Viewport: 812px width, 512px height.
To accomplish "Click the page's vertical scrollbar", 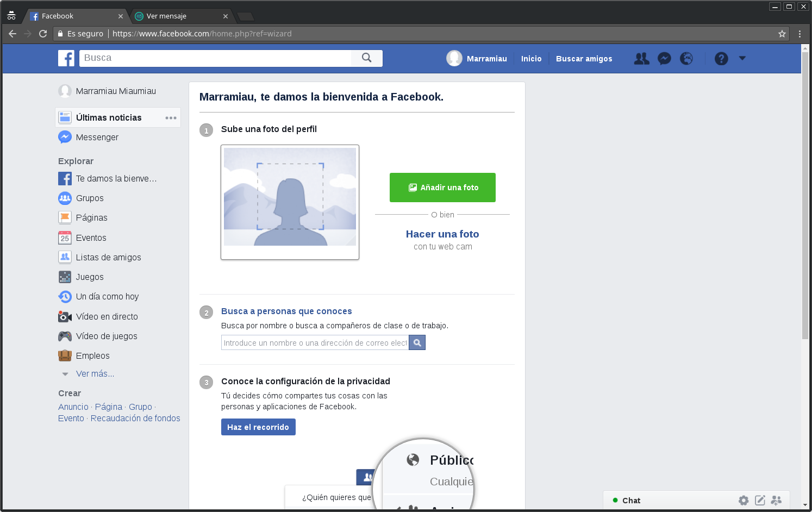I will coord(805,217).
